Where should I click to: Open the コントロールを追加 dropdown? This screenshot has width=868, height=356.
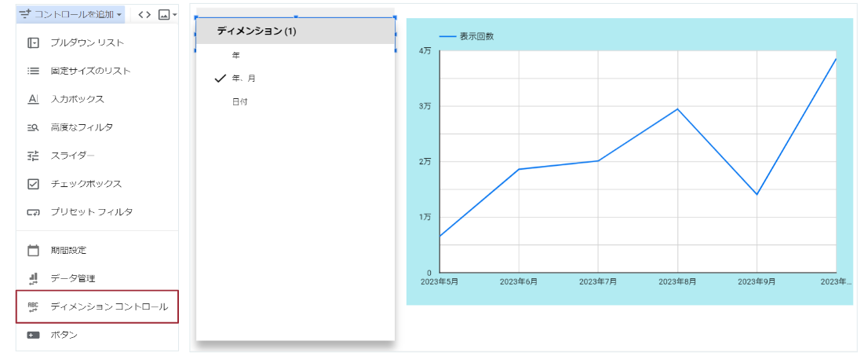point(71,14)
